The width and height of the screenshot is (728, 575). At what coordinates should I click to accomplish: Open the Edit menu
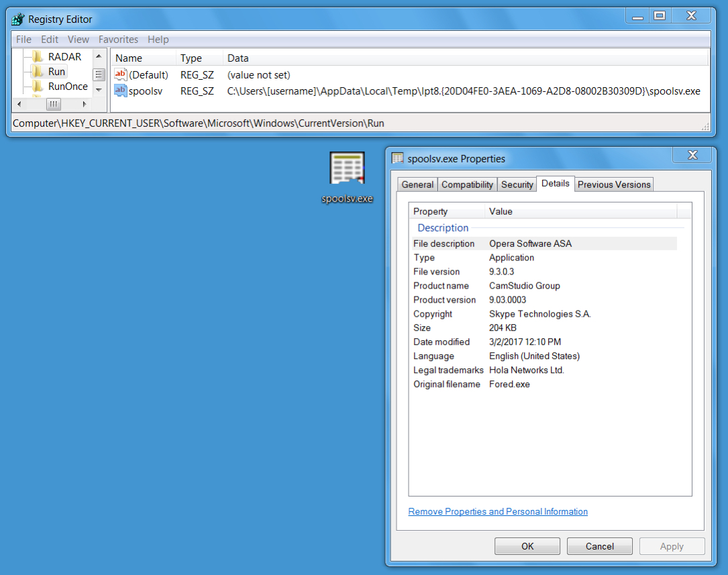click(x=50, y=40)
